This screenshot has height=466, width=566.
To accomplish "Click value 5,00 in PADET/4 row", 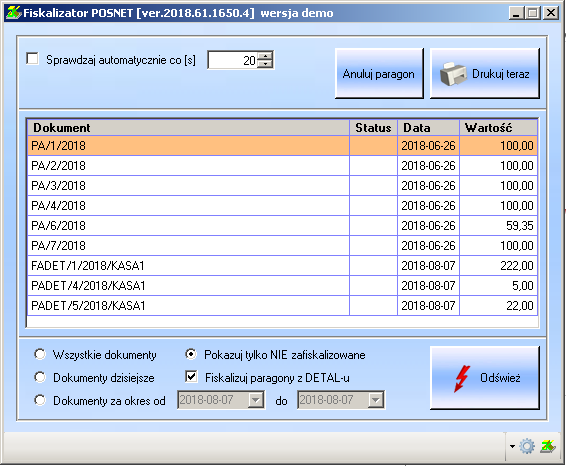I will pos(523,286).
